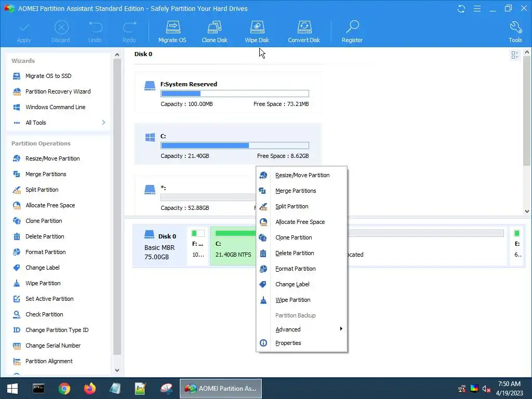Choose Split Partition from context menu

pyautogui.click(x=301, y=206)
